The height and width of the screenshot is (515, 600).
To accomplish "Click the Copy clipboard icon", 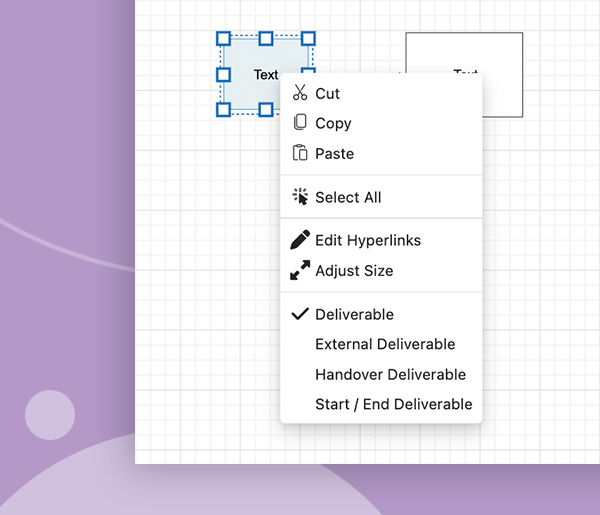I will tap(300, 122).
